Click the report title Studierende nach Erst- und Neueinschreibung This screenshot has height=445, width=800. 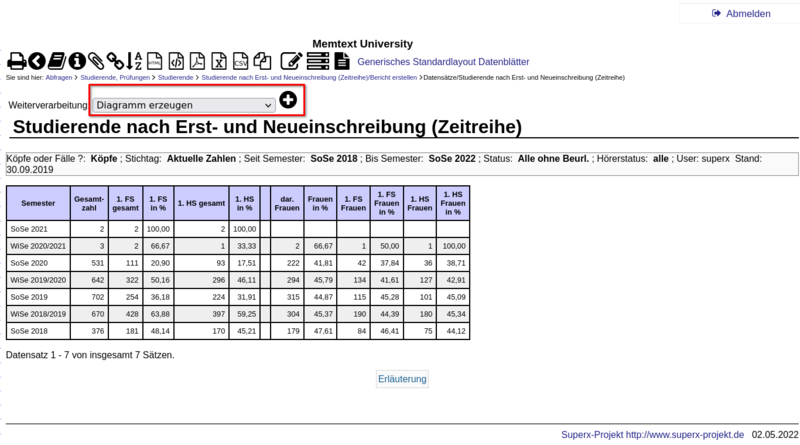pyautogui.click(x=267, y=127)
